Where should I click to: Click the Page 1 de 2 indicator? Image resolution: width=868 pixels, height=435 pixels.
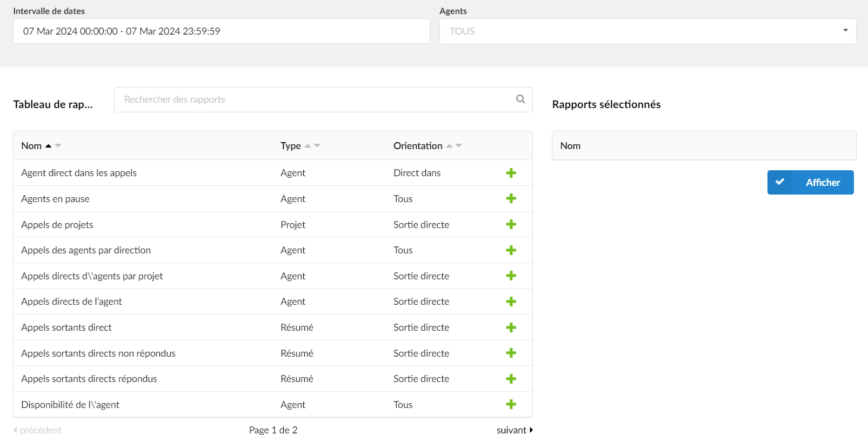(x=273, y=430)
